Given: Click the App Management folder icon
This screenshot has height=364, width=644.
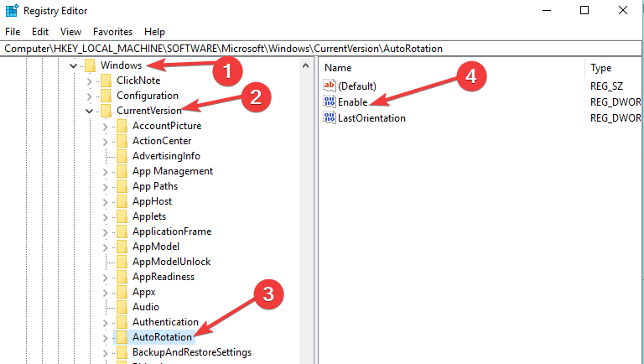Looking at the screenshot, I should pos(122,171).
